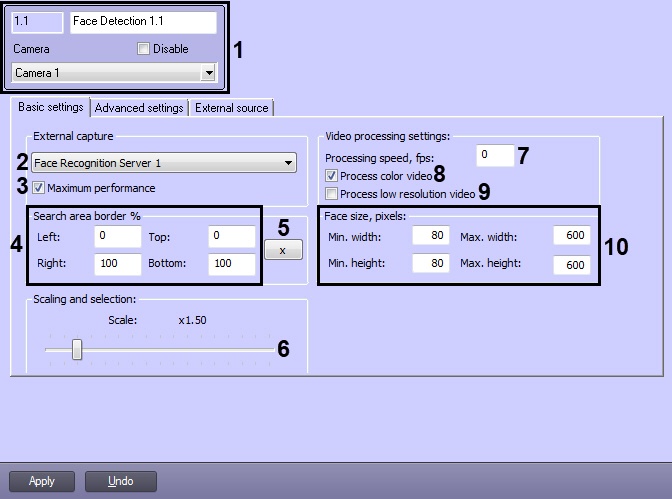Enable Process low resolution video
672x499 pixels.
pos(331,194)
